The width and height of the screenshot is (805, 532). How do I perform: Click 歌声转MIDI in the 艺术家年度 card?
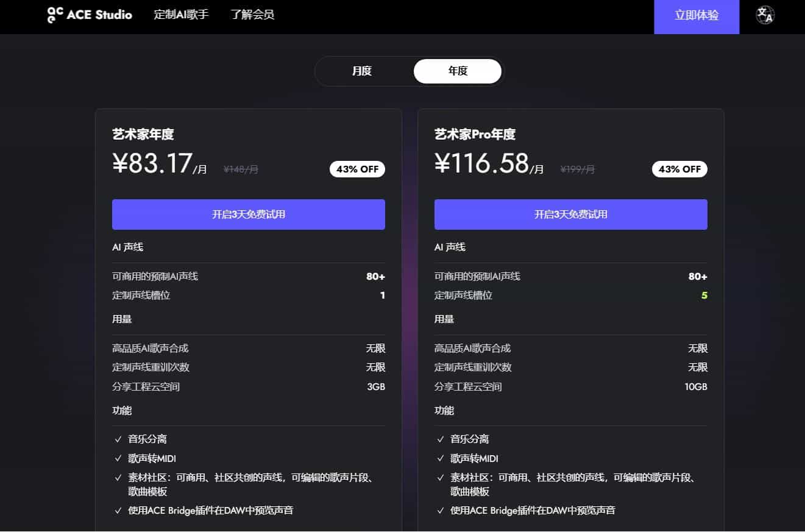pyautogui.click(x=152, y=459)
